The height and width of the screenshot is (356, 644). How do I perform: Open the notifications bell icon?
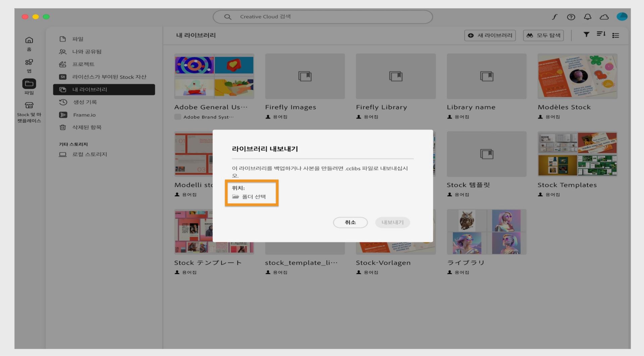click(588, 17)
